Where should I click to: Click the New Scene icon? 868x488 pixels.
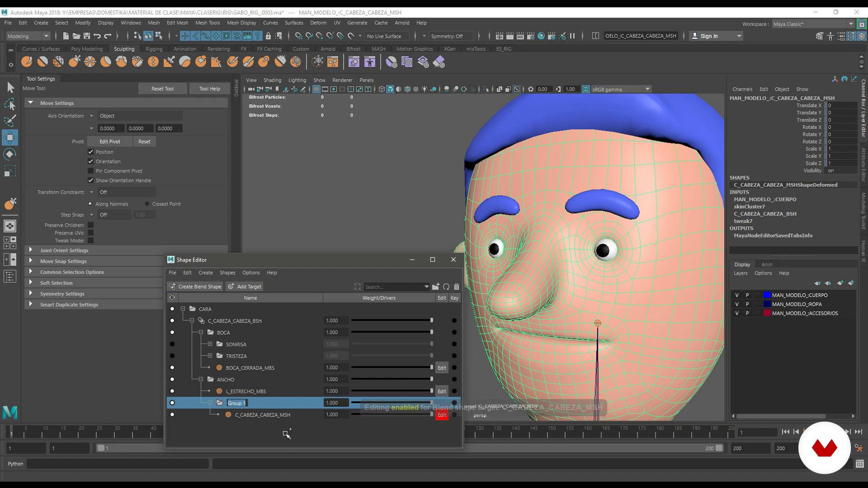[x=66, y=36]
